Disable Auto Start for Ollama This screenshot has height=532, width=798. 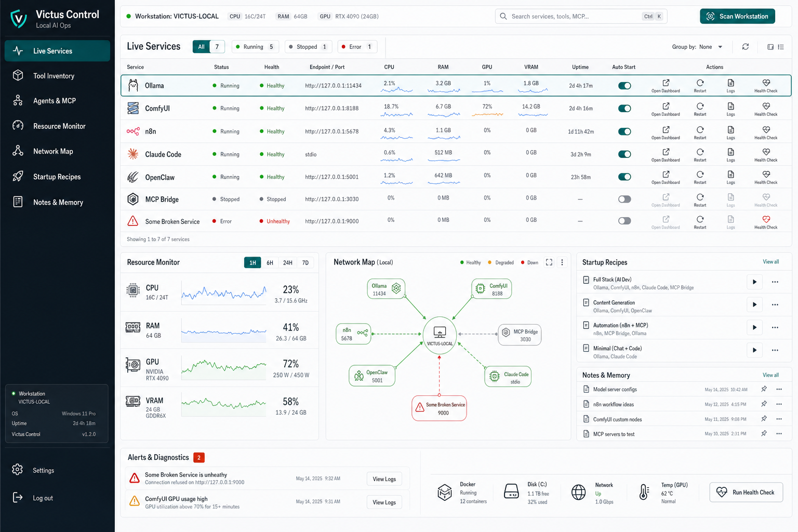pyautogui.click(x=624, y=86)
